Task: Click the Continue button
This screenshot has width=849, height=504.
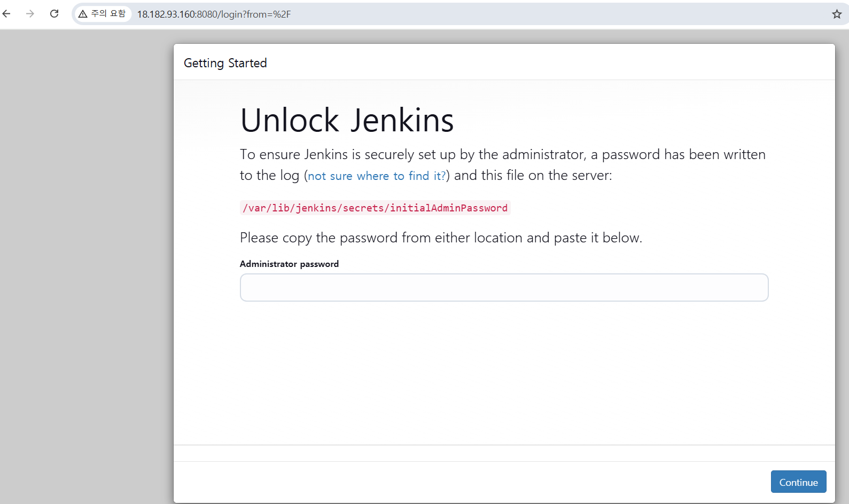Action: [798, 482]
